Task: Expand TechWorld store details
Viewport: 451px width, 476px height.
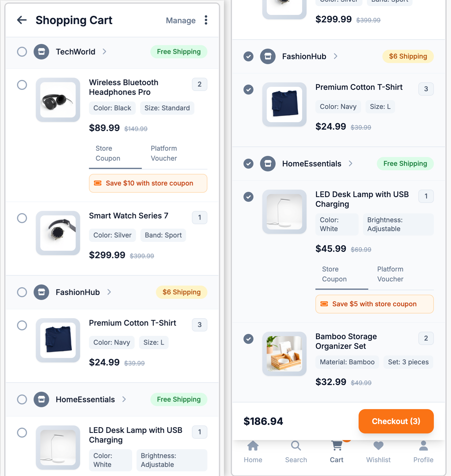Action: click(105, 52)
